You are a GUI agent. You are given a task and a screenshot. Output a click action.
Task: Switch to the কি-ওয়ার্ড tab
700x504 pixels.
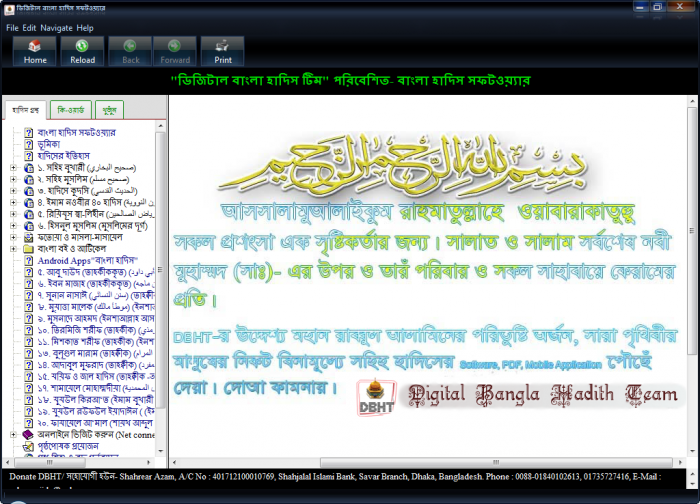click(x=71, y=110)
